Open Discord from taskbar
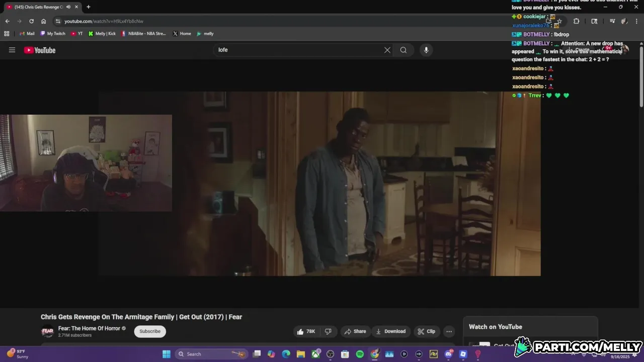644x362 pixels. pos(448,354)
